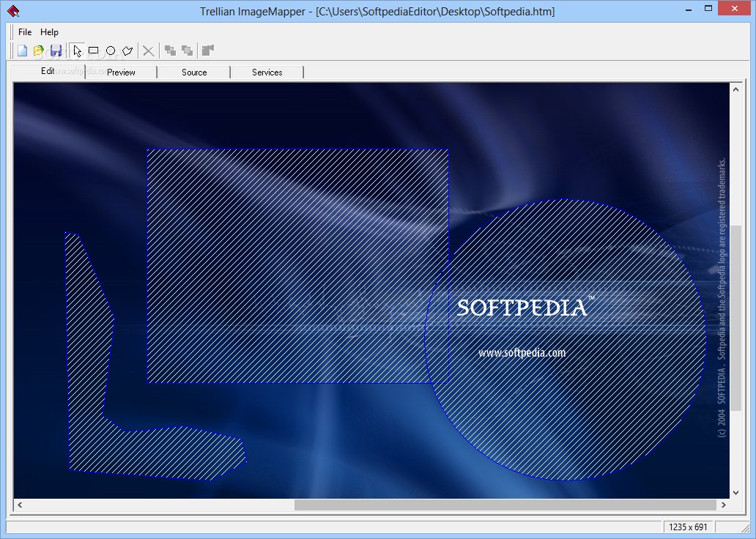Switch to the Preview tab
This screenshot has width=756, height=539.
(x=121, y=73)
